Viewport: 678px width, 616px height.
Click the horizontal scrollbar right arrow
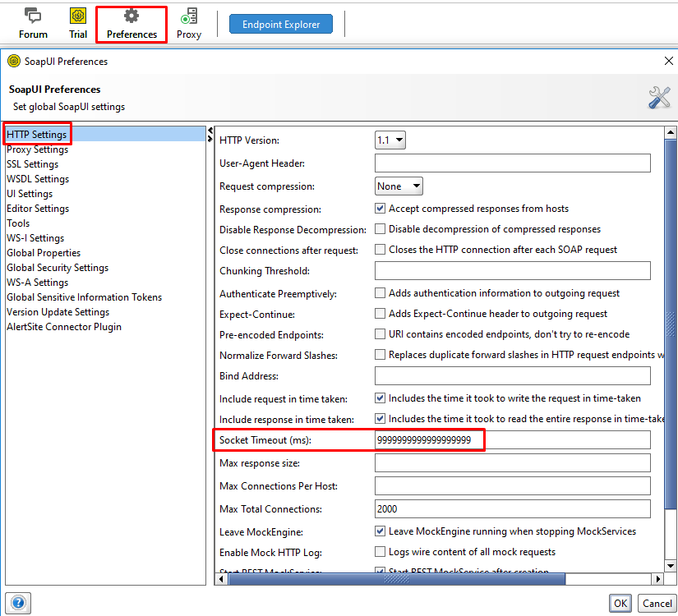[x=657, y=578]
